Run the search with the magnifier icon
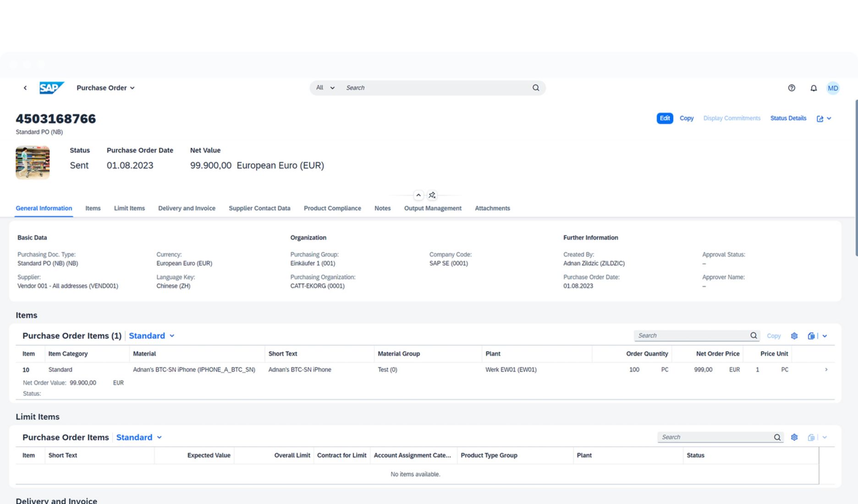858x504 pixels. (x=535, y=88)
